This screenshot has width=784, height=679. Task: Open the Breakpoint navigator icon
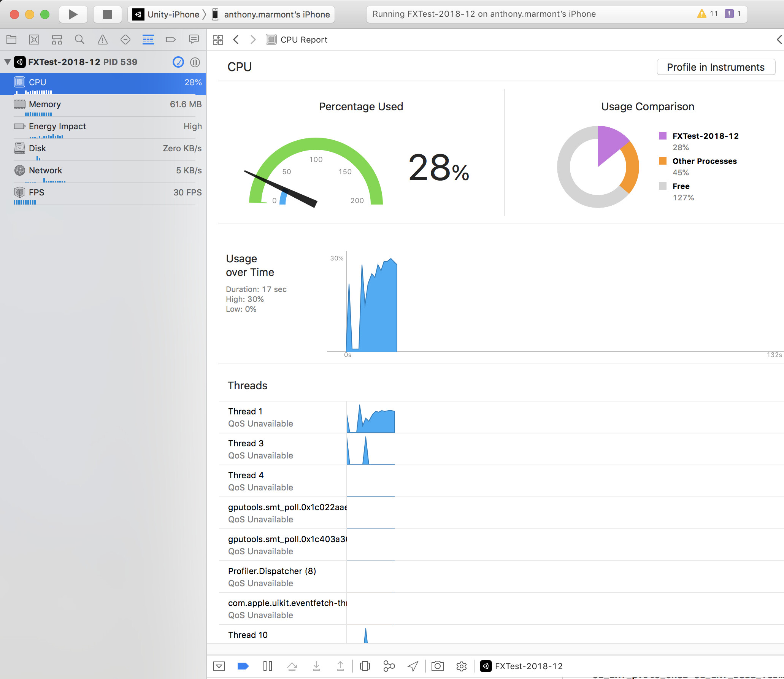(x=171, y=40)
